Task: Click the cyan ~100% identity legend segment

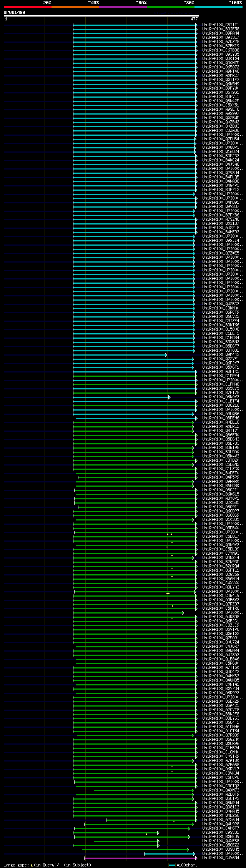Action: (218, 7)
